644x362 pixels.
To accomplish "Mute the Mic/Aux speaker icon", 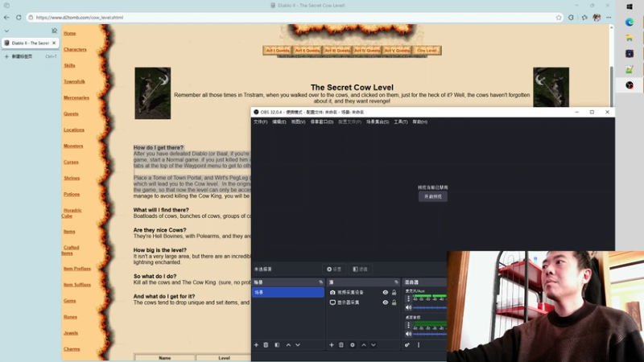I will tap(408, 307).
